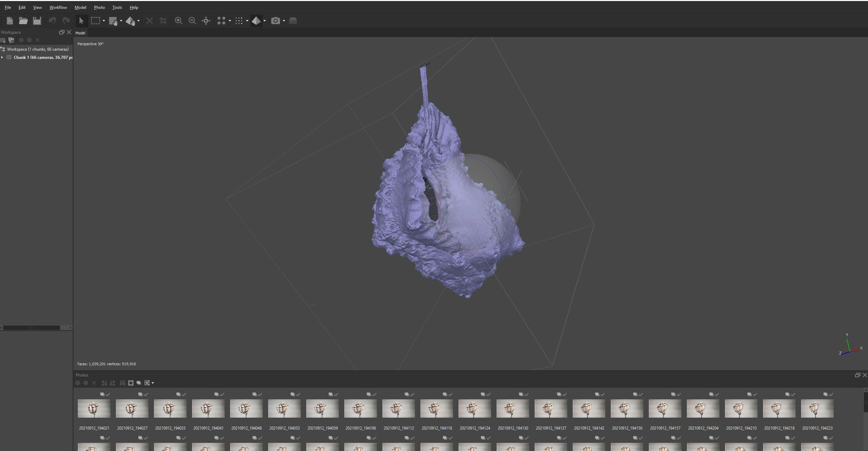
Task: Select the Model view tab
Action: [x=80, y=33]
